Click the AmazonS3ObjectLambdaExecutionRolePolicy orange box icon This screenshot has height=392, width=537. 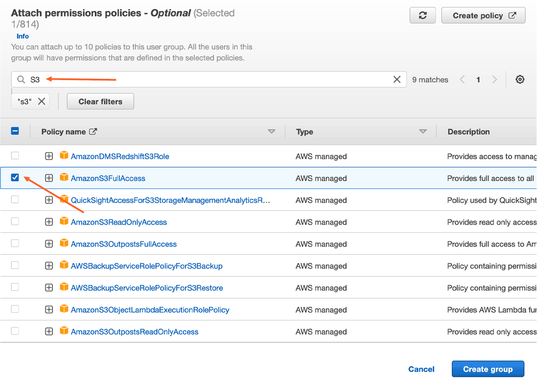pos(64,309)
